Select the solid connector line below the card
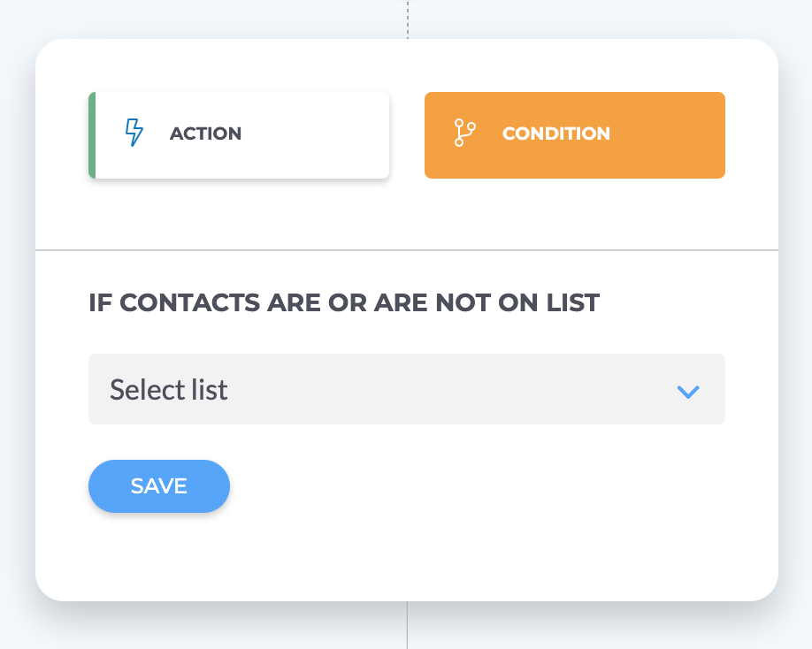The height and width of the screenshot is (649, 812). coord(408,625)
